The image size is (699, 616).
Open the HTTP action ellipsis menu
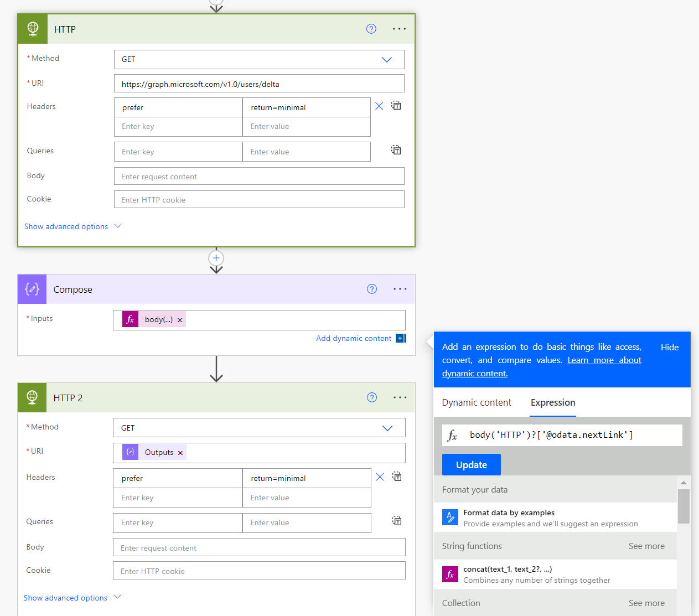tap(400, 29)
